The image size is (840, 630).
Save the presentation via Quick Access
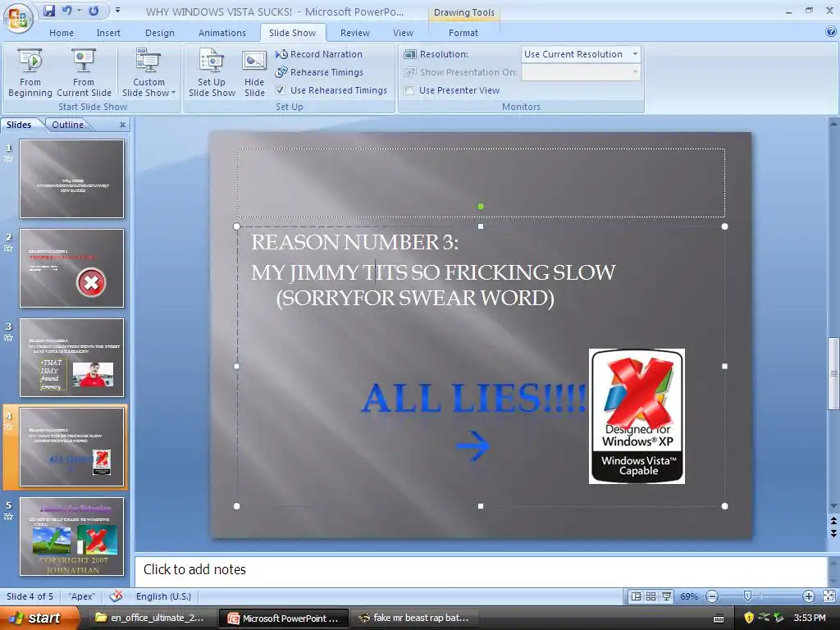pyautogui.click(x=49, y=11)
